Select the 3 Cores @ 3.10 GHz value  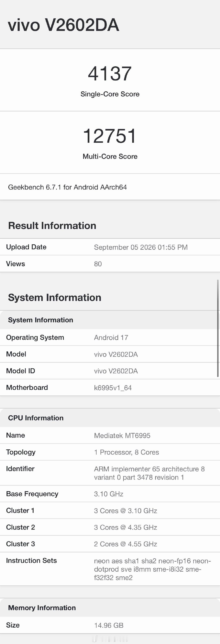pyautogui.click(x=125, y=511)
